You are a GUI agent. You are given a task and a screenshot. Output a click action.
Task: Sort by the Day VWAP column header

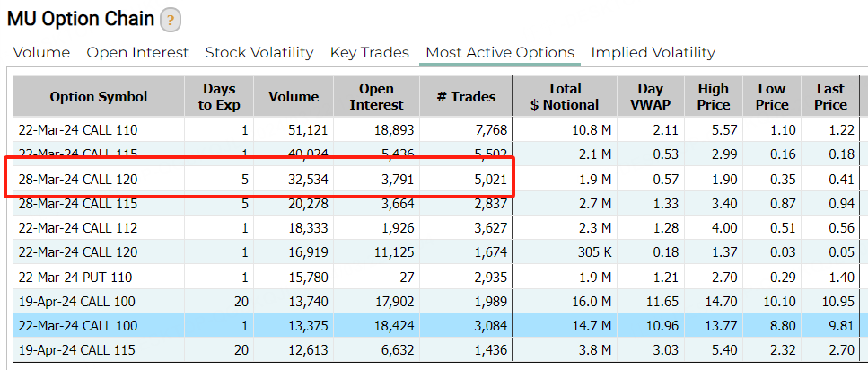click(651, 97)
